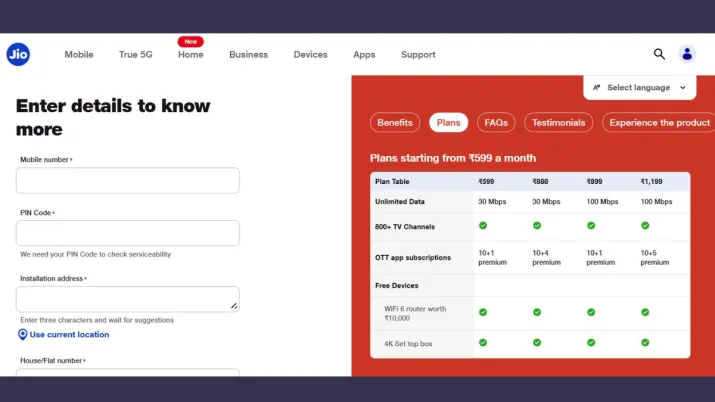
Task: Click WiFi 6 router checkmark under ₹599
Action: pyautogui.click(x=483, y=312)
